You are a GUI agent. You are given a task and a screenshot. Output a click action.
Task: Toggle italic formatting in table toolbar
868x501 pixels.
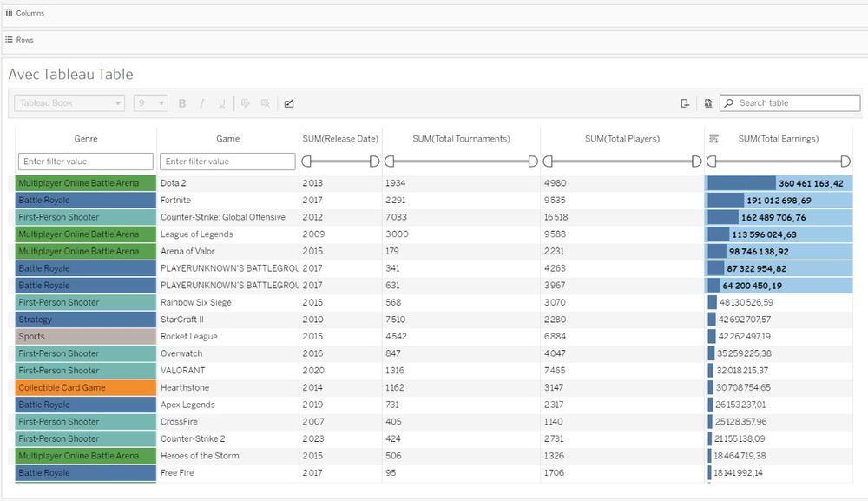pyautogui.click(x=202, y=103)
